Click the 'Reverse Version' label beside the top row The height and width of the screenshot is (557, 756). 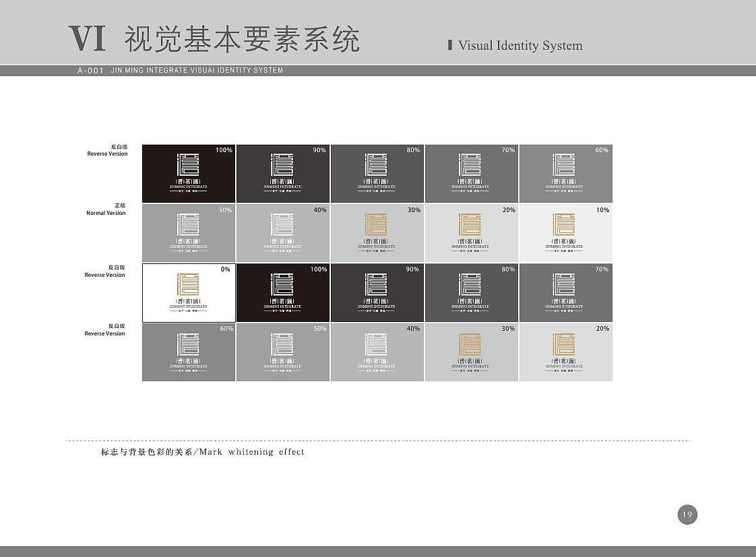point(108,154)
